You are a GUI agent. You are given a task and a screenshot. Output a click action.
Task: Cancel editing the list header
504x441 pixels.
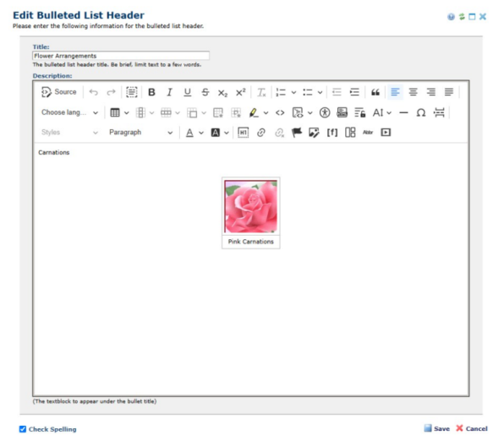472,428
